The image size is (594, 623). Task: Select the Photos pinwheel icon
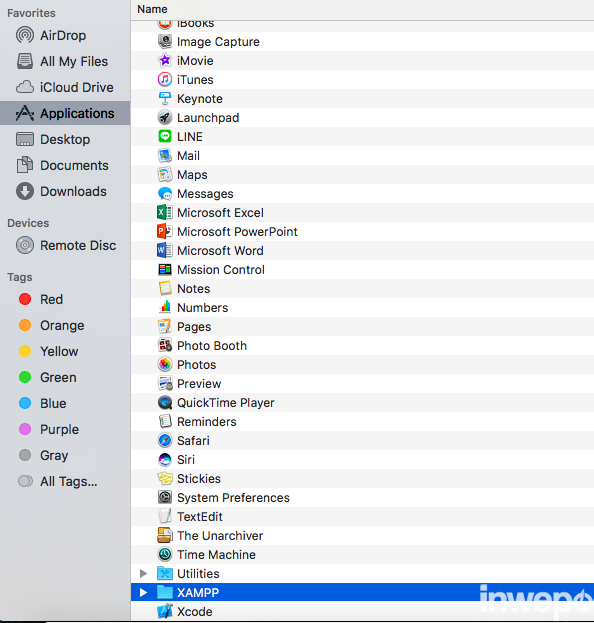pyautogui.click(x=165, y=364)
